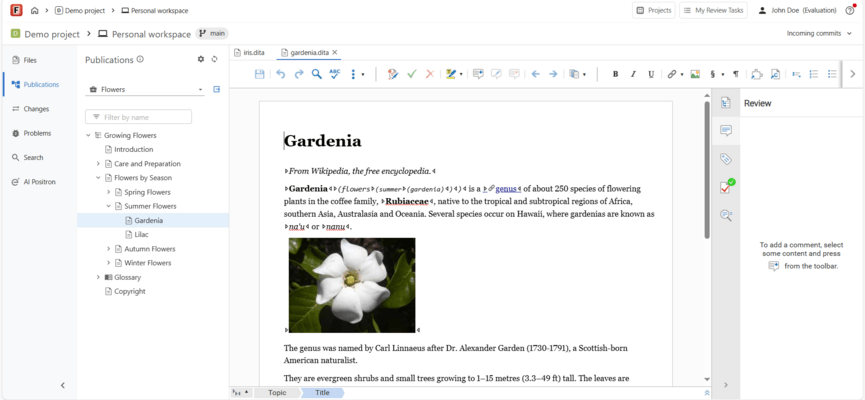Open the Flowers publication dropdown

pos(146,89)
